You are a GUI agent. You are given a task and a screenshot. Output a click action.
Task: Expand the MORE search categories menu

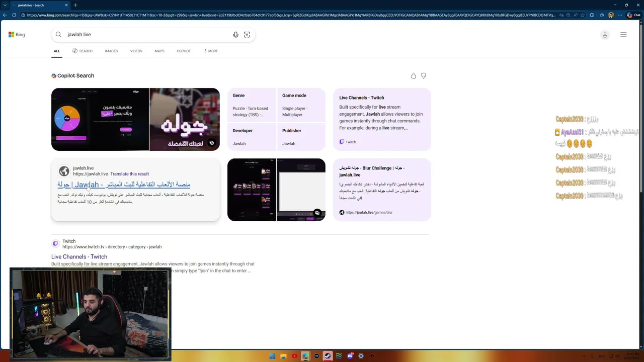pos(211,51)
